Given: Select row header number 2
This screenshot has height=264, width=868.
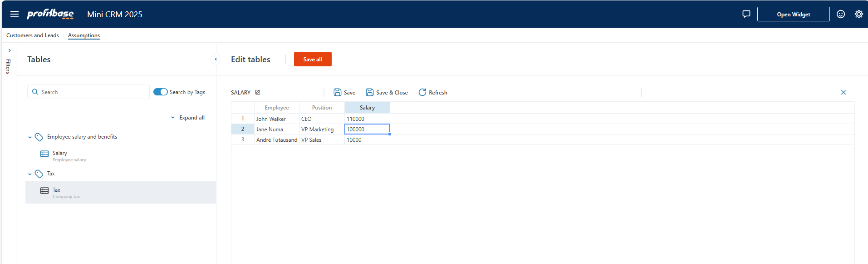Looking at the screenshot, I should coord(243,129).
